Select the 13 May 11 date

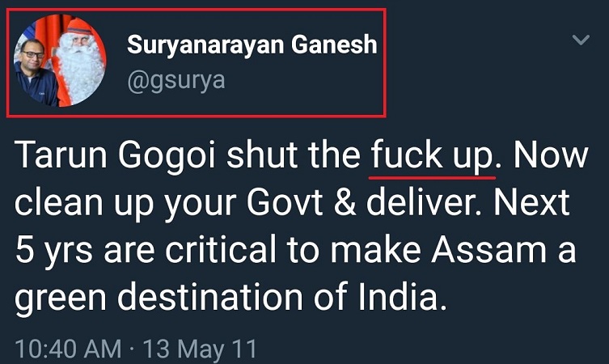coord(200,349)
